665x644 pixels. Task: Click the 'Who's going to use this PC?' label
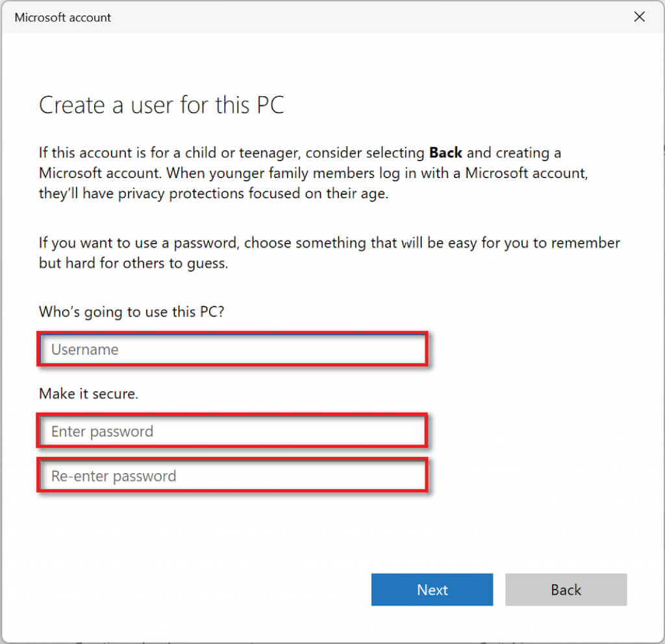click(x=131, y=311)
